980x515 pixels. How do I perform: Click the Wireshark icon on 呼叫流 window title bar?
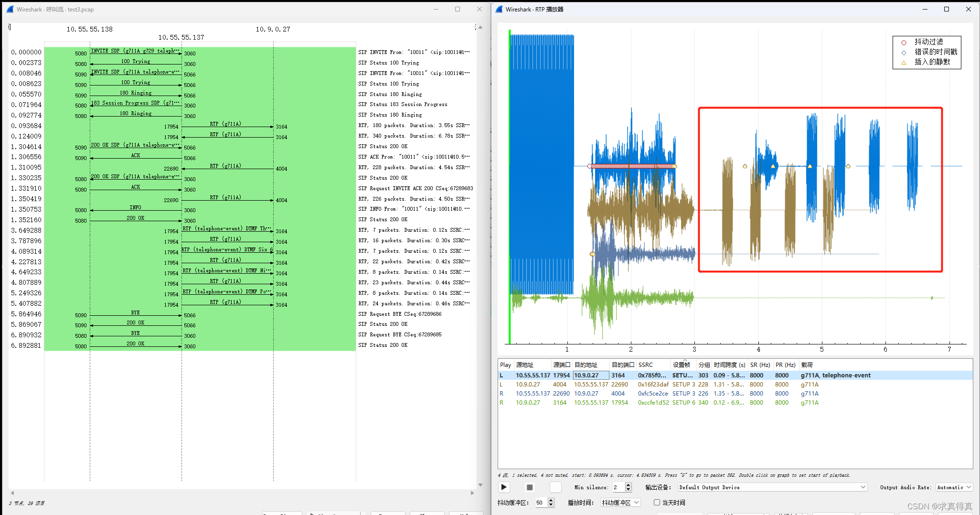click(x=10, y=9)
